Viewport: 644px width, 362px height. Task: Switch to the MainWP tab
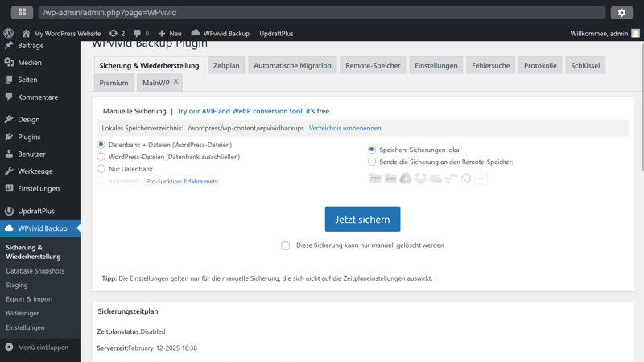(156, 83)
